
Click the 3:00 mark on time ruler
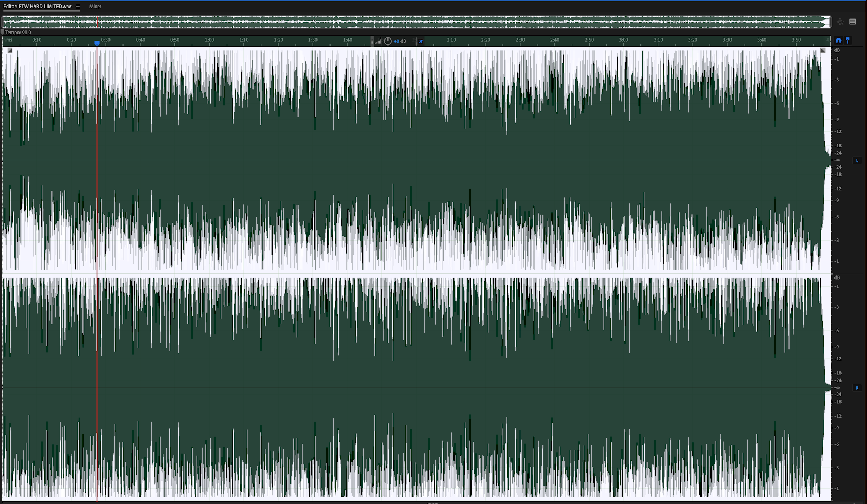point(624,40)
